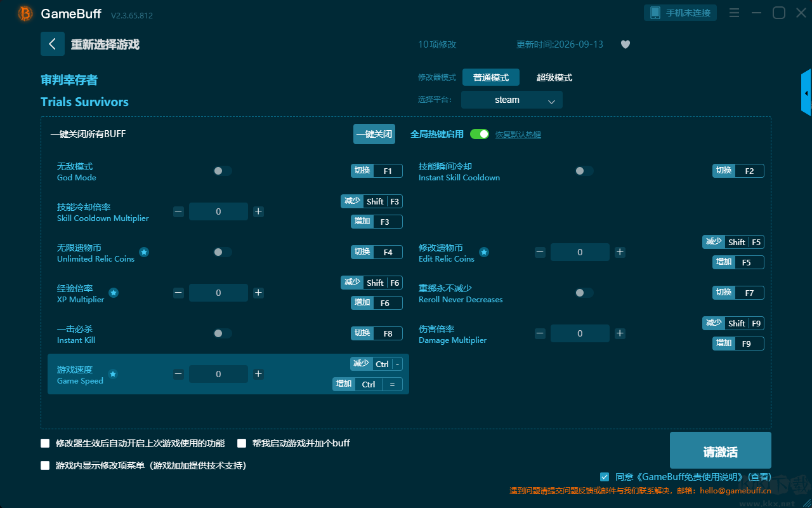Click Unlimited Relic Coins F4 hotkey button

point(377,252)
